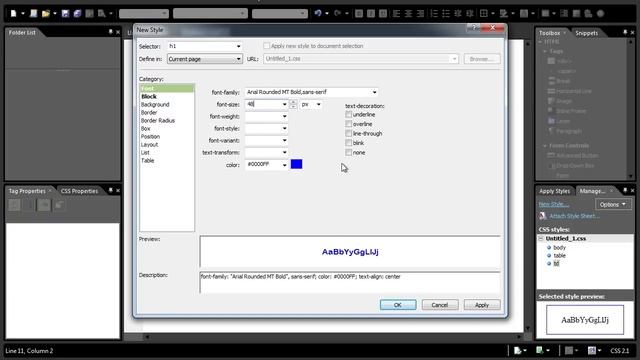Click the Preview in browser toolbar icon

[x=101, y=13]
